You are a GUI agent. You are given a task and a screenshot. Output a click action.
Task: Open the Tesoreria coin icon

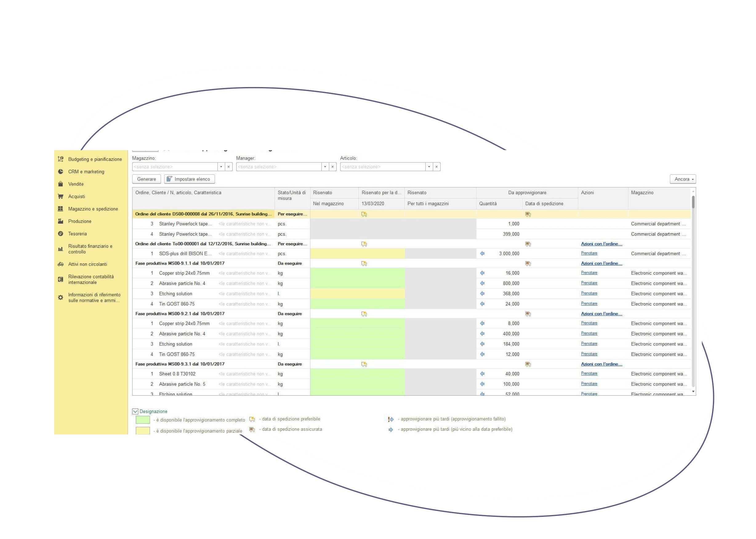60,234
